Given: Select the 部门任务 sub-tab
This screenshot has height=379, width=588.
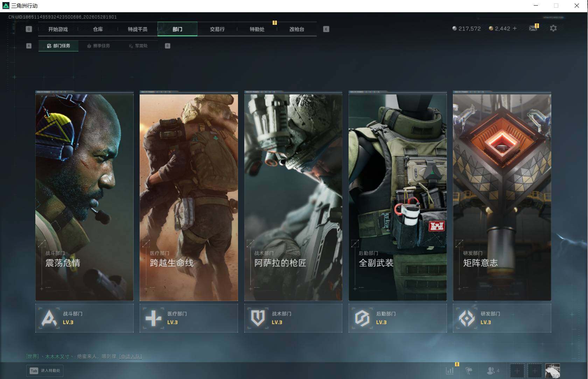Looking at the screenshot, I should click(x=58, y=46).
